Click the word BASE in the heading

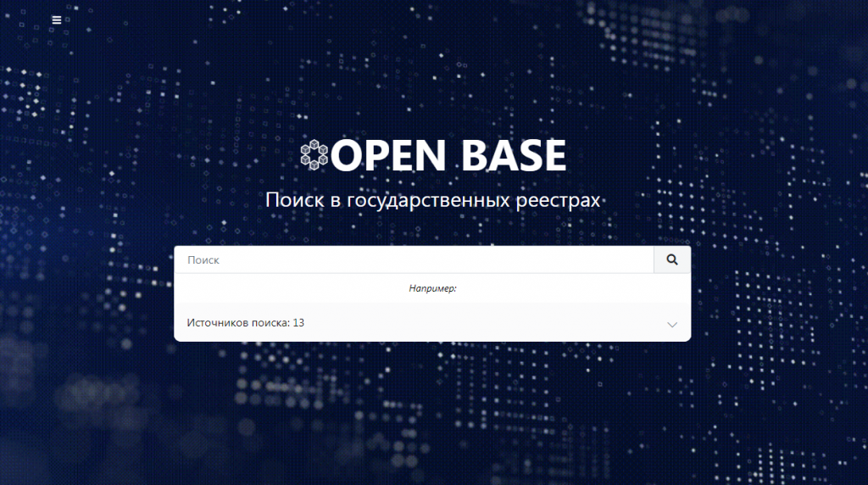coord(514,156)
